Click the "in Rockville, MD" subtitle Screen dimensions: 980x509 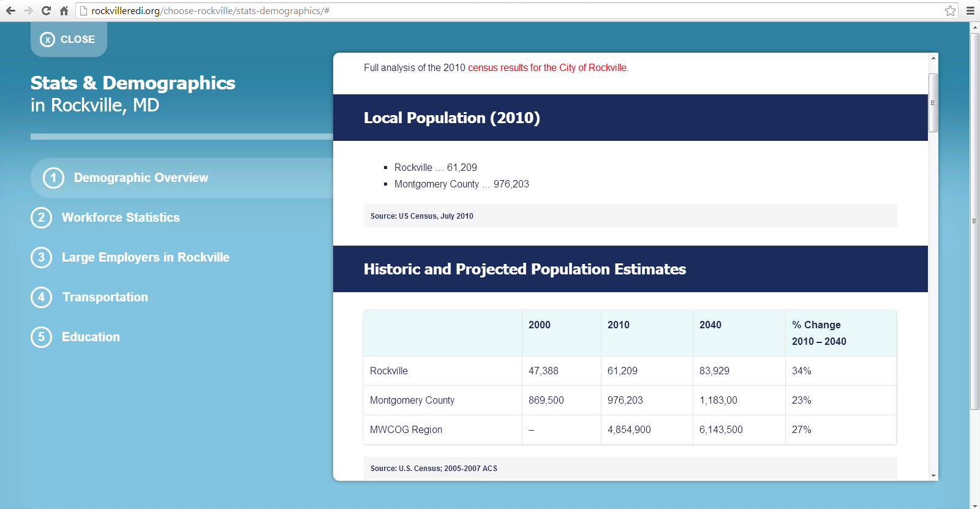pos(95,105)
